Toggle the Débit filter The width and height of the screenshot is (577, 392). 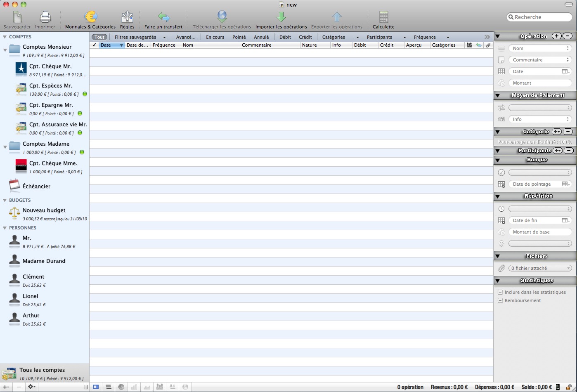[285, 37]
